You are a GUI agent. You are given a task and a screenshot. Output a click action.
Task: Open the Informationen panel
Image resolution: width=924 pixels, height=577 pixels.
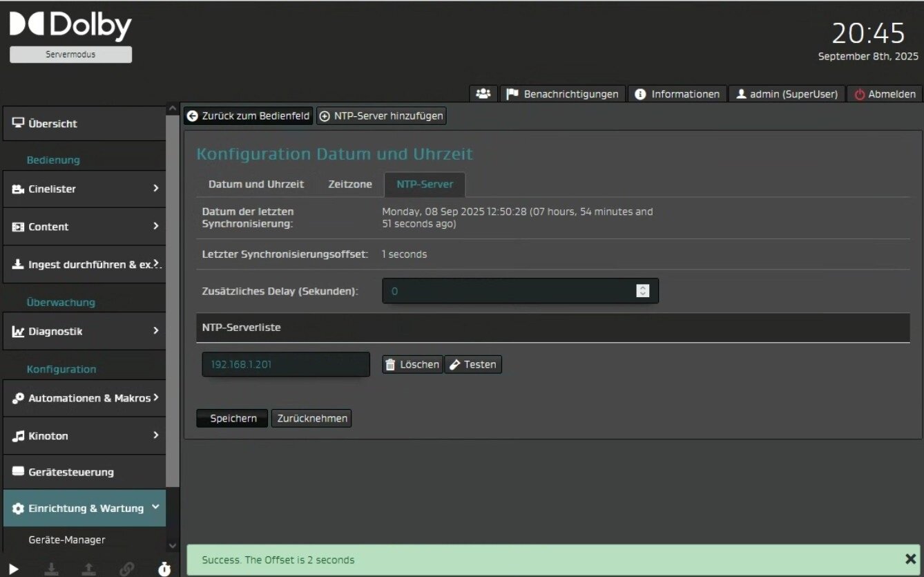[677, 94]
